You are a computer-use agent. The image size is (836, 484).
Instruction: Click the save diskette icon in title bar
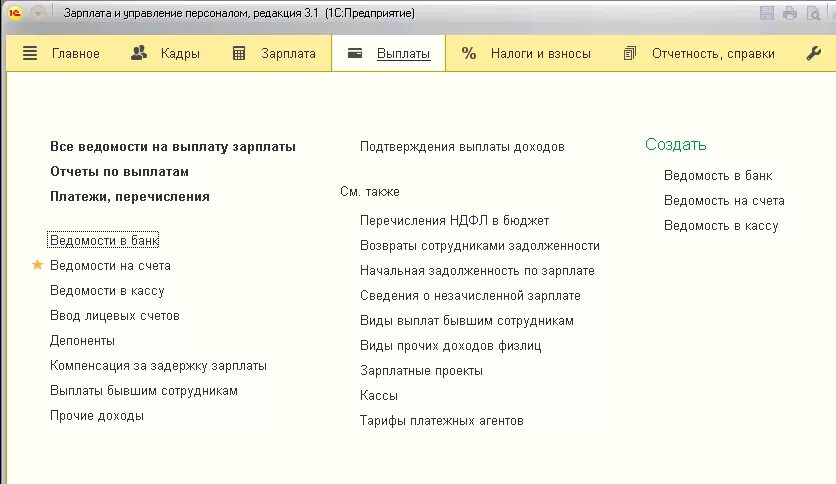pos(767,13)
